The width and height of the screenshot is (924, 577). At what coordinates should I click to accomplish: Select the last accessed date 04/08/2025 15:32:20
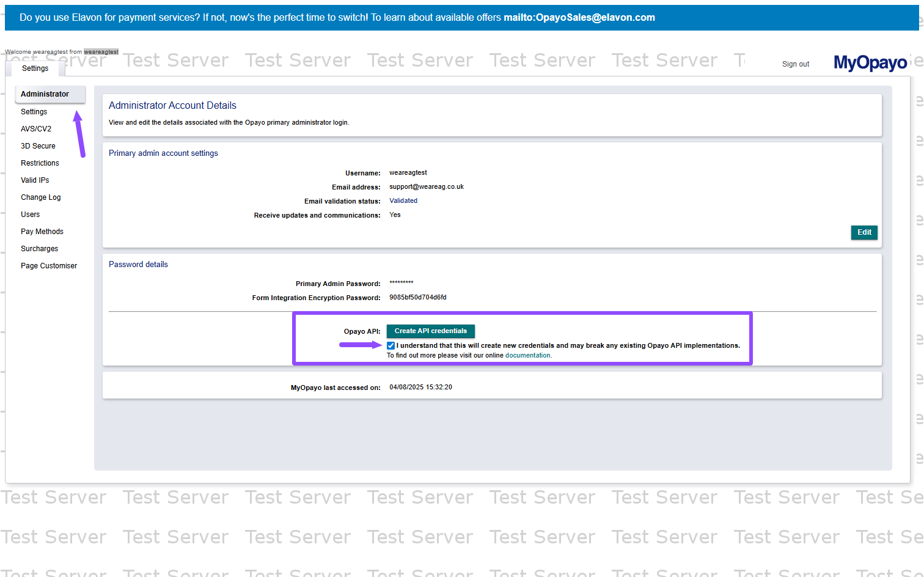[x=421, y=388]
